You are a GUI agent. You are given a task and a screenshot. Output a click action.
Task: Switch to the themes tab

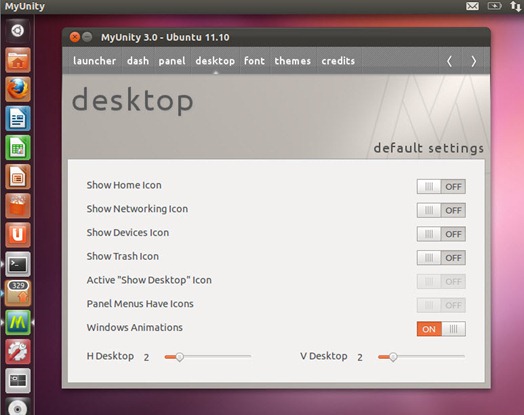(292, 61)
